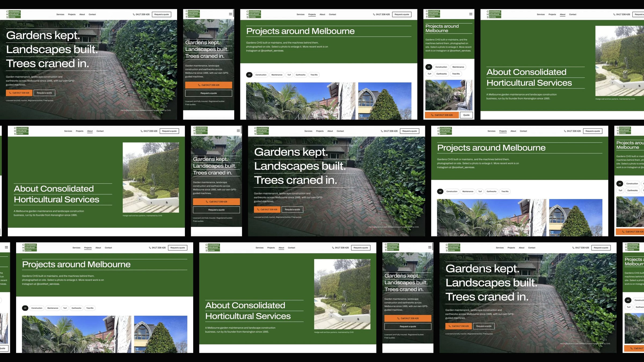This screenshot has width=644, height=362.
Task: Open Contact nav in top-row desktop About mockup
Action: (x=573, y=14)
